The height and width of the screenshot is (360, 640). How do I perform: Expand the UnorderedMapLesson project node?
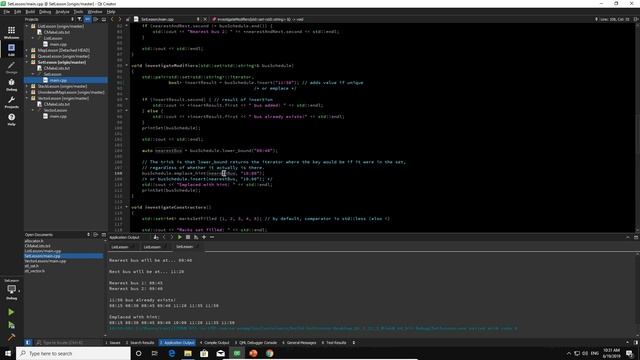(x=27, y=92)
